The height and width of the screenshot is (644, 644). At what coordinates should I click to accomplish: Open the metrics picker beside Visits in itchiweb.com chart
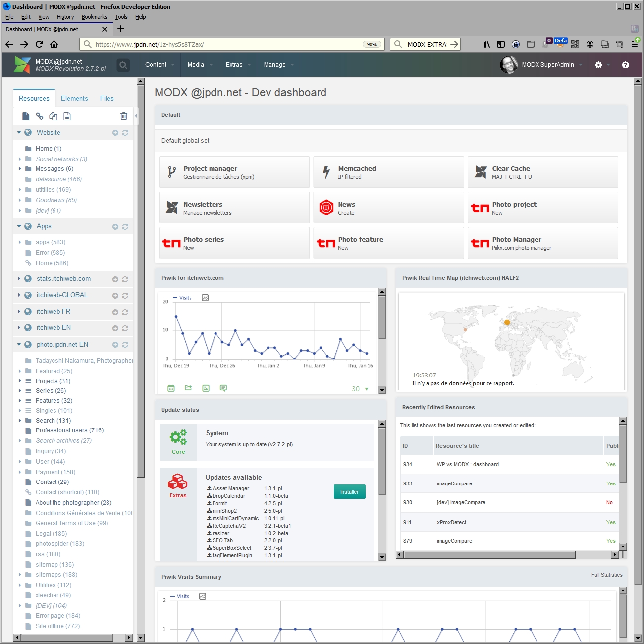point(205,298)
